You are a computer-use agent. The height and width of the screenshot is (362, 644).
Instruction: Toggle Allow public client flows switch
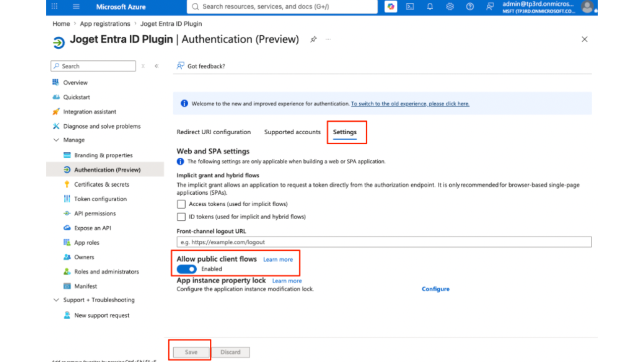click(187, 269)
